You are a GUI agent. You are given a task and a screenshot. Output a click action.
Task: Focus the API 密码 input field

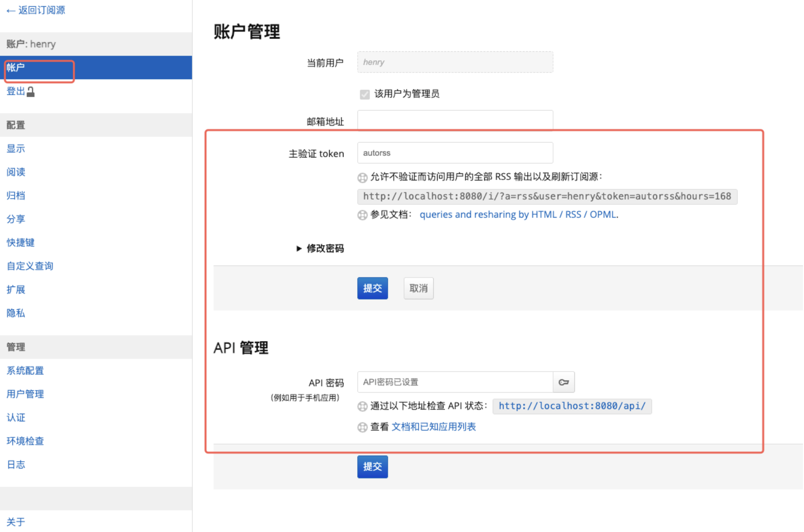tap(455, 382)
